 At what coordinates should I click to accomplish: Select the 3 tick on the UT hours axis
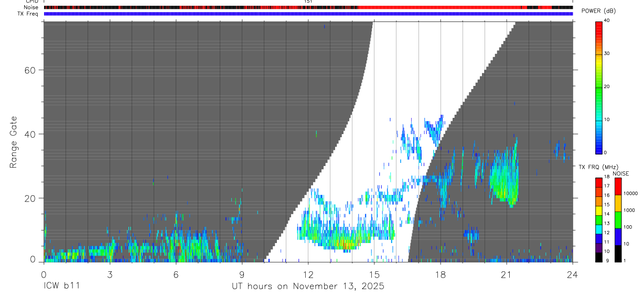coord(110,274)
